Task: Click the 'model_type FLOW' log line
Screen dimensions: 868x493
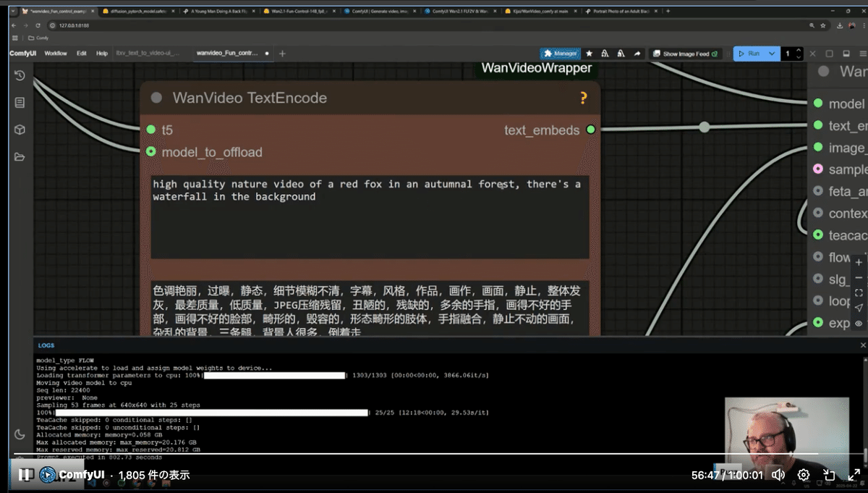Action: point(65,360)
